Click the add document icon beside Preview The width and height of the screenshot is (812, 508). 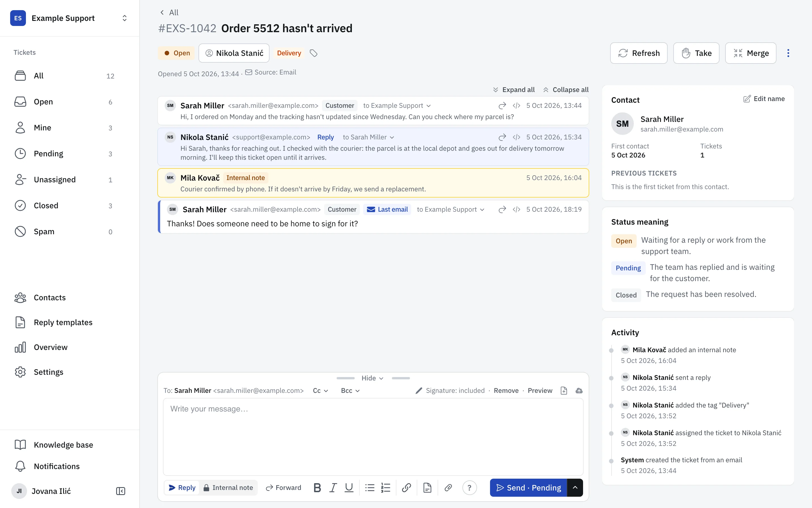564,391
